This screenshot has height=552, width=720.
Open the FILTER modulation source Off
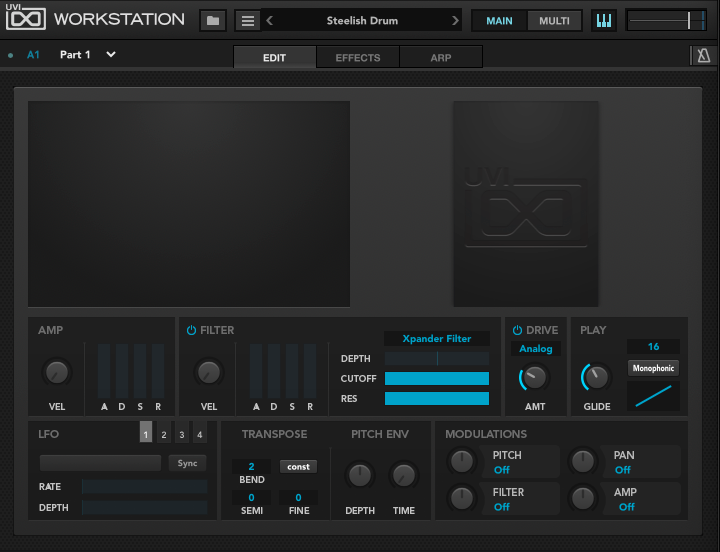point(501,507)
